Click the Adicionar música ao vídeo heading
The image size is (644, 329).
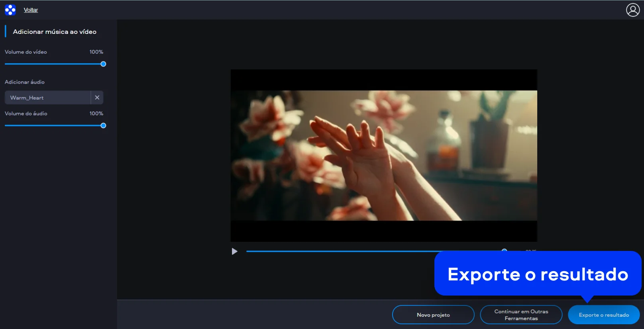point(55,32)
